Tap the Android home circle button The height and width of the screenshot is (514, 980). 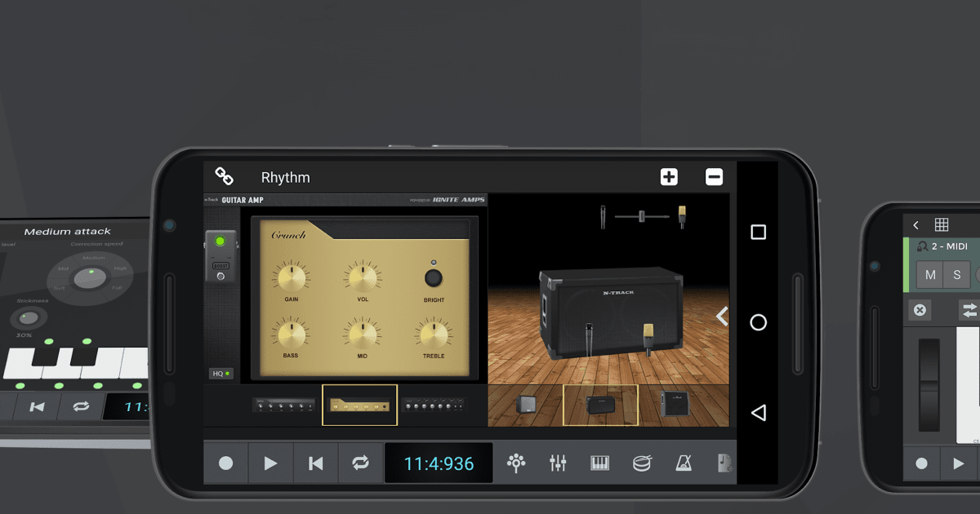758,322
